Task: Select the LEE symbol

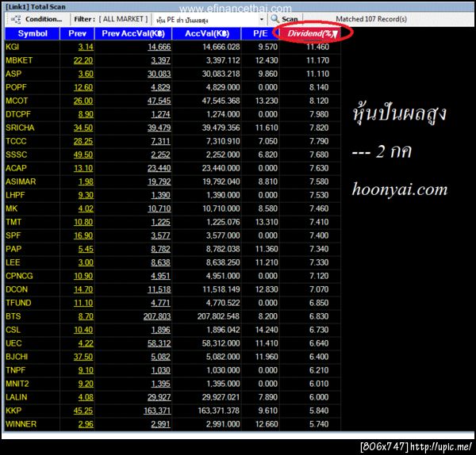Action: click(13, 262)
